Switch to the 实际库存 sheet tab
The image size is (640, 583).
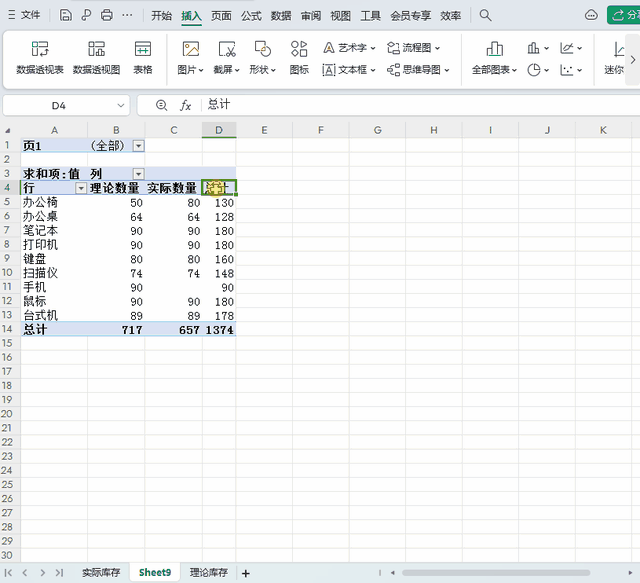coord(101,573)
